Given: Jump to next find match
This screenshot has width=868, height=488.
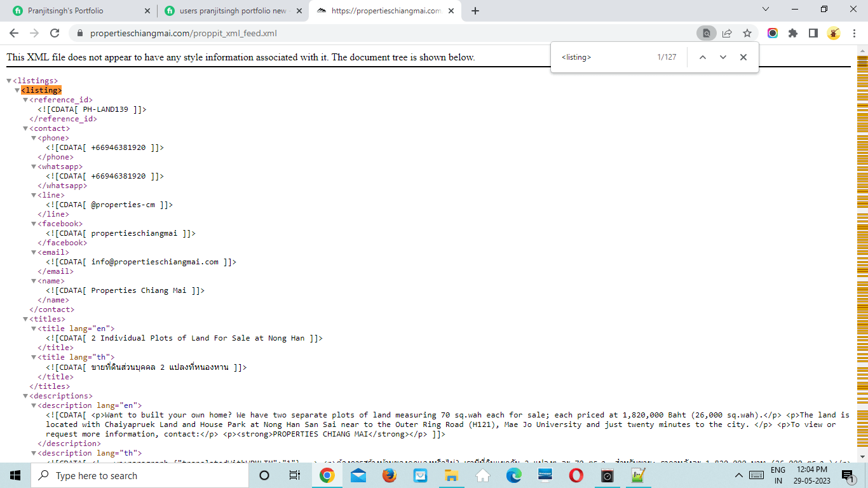Looking at the screenshot, I should pyautogui.click(x=723, y=57).
